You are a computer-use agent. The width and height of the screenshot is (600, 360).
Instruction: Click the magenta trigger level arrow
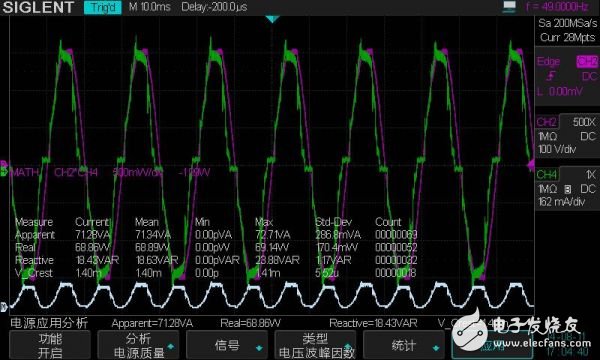tap(531, 165)
